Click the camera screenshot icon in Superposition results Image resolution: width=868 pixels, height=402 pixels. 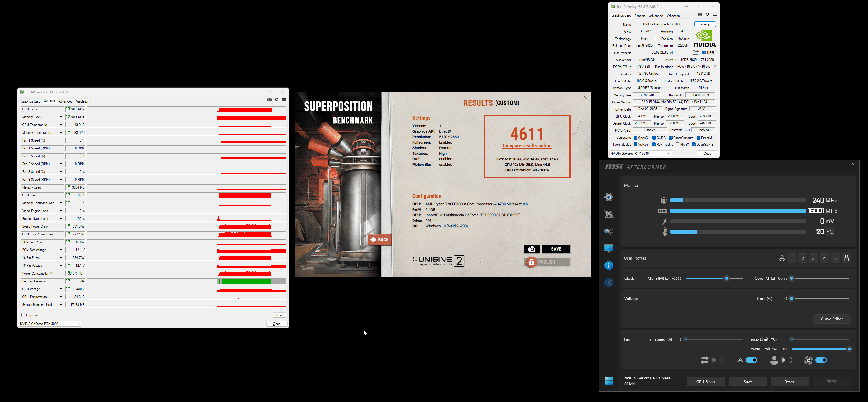531,249
